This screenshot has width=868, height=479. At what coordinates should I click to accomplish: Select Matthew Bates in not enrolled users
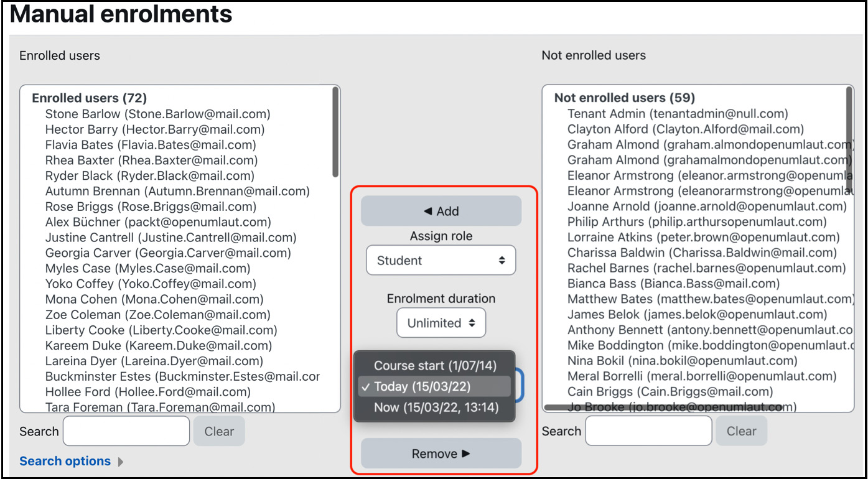pos(710,299)
